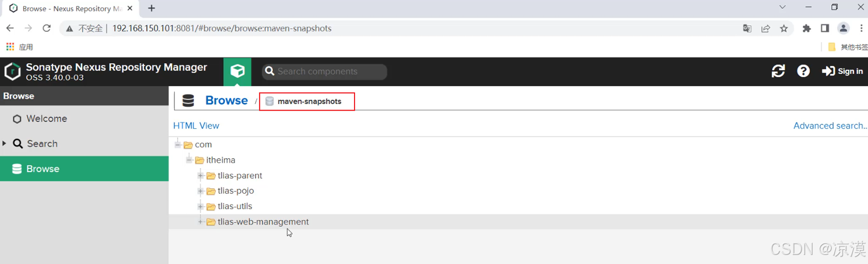Expand the tlias-web-management folder
The height and width of the screenshot is (264, 868).
[200, 222]
